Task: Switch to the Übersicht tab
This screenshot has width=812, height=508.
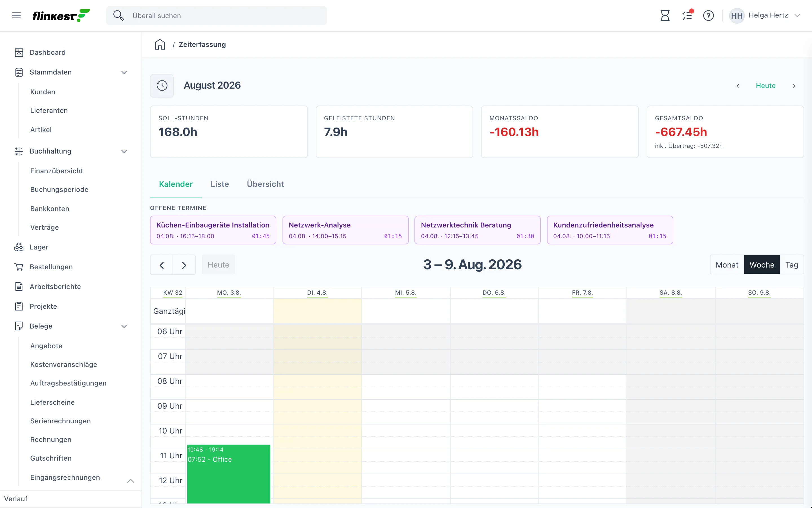Action: click(x=265, y=184)
